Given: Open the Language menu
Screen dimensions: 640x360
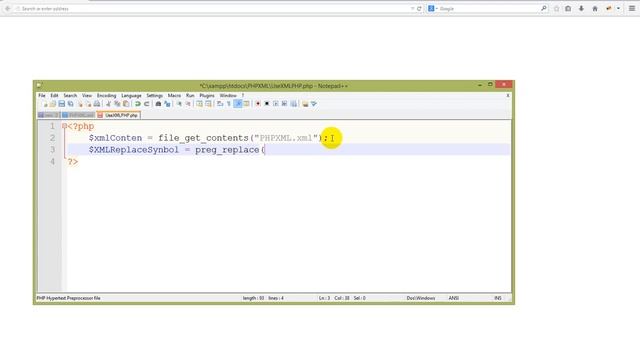Looking at the screenshot, I should coord(131,96).
